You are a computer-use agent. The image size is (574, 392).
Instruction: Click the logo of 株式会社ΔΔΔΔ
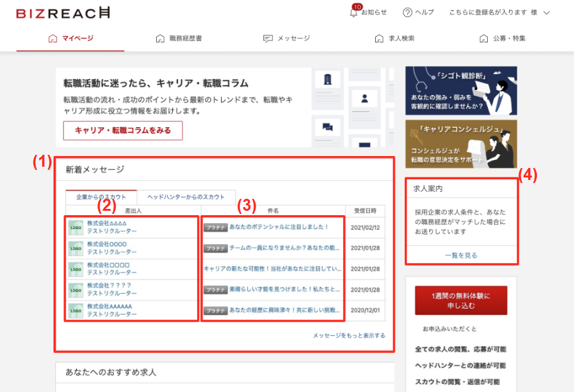pyautogui.click(x=76, y=227)
